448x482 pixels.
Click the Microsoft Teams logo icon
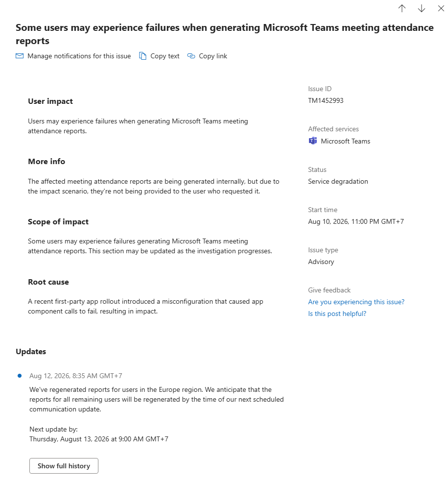tap(313, 141)
